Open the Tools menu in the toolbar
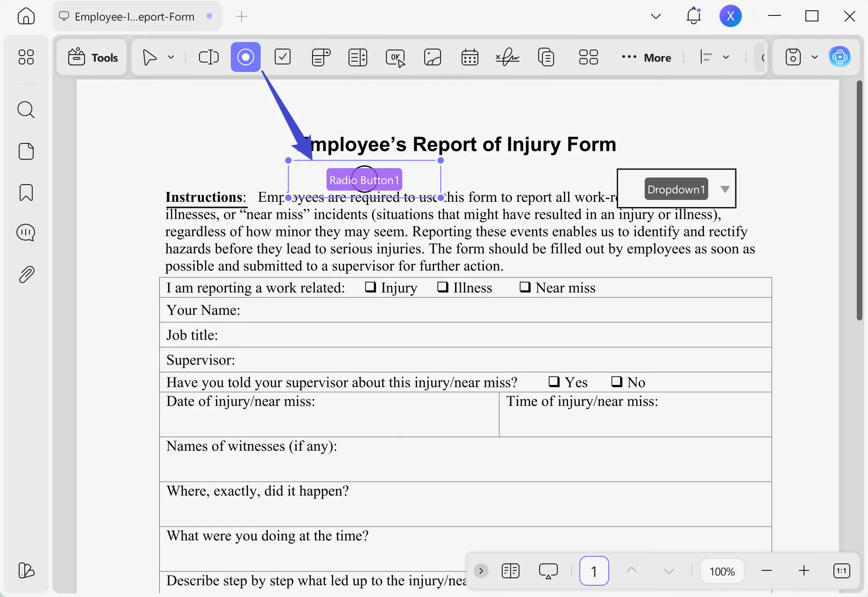 [x=92, y=57]
